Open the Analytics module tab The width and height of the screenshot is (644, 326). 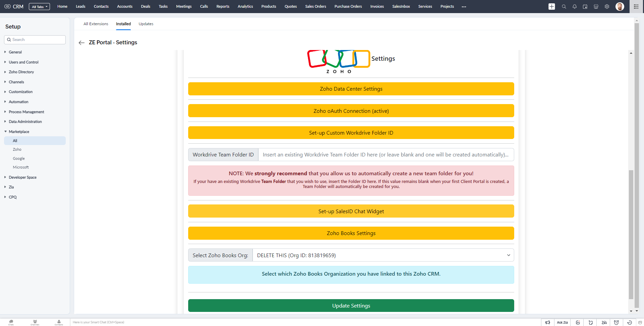[x=245, y=6]
